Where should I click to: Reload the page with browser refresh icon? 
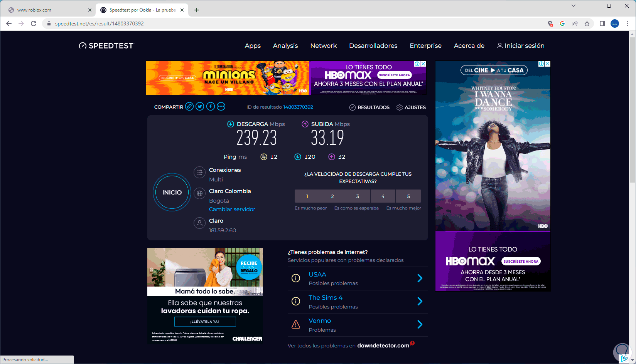point(34,23)
